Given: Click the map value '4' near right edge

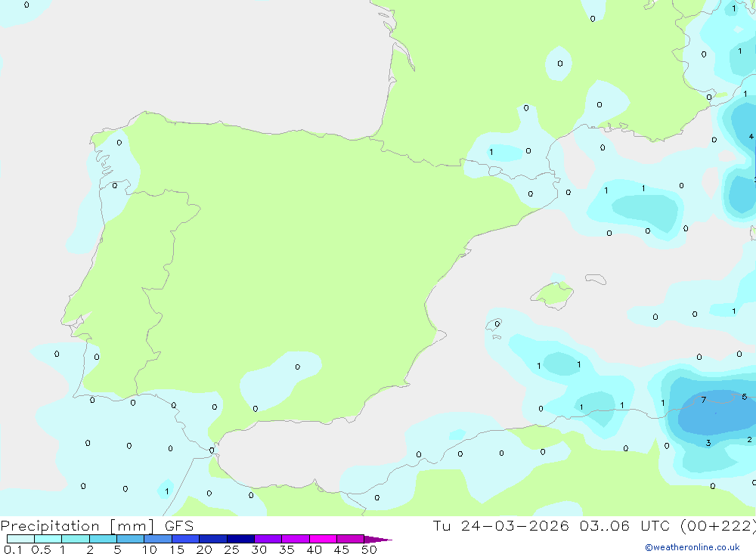Looking at the screenshot, I should [751, 137].
